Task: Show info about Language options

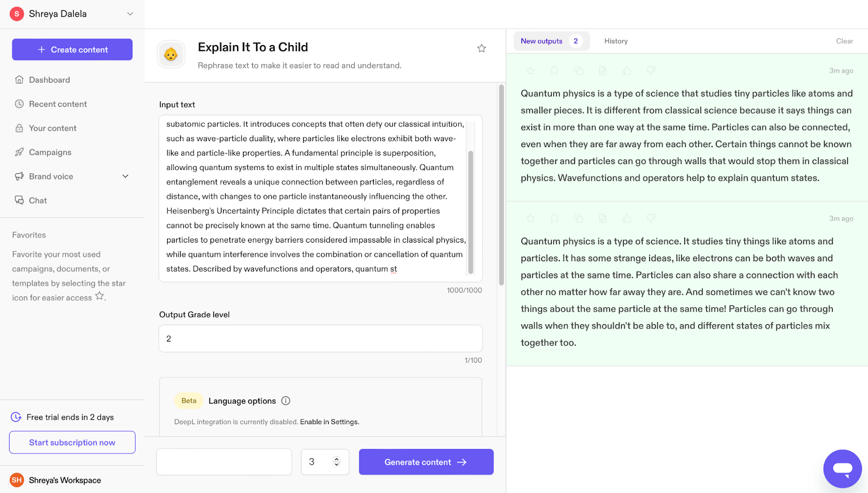Action: pos(286,401)
